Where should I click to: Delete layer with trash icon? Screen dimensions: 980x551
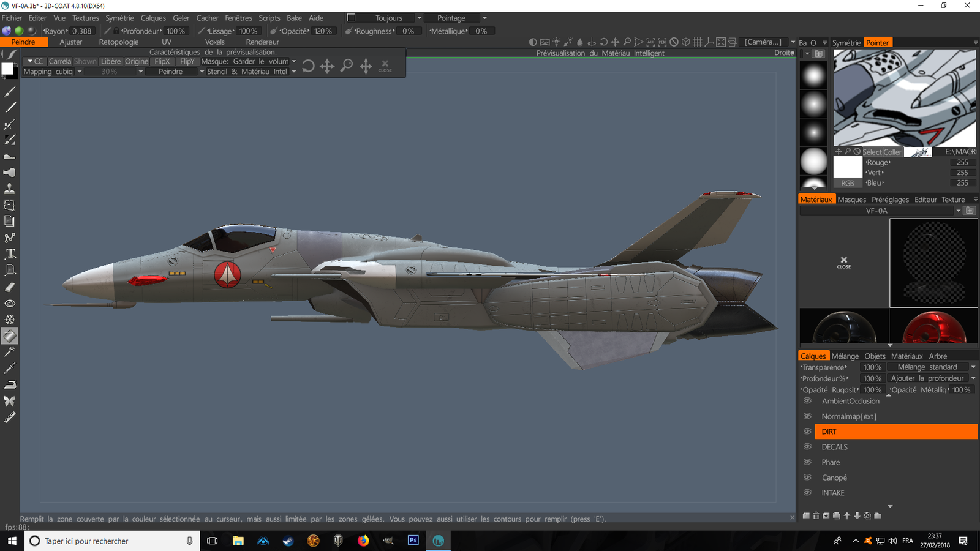[816, 515]
